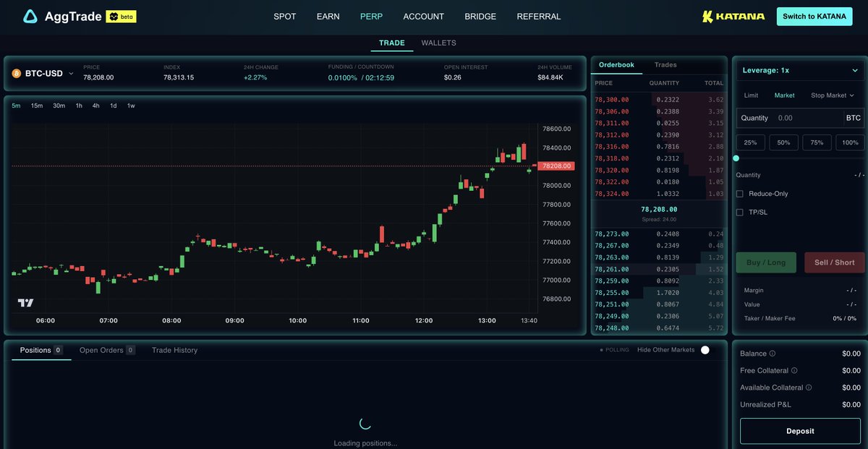Switch to the Trades tab

click(665, 65)
